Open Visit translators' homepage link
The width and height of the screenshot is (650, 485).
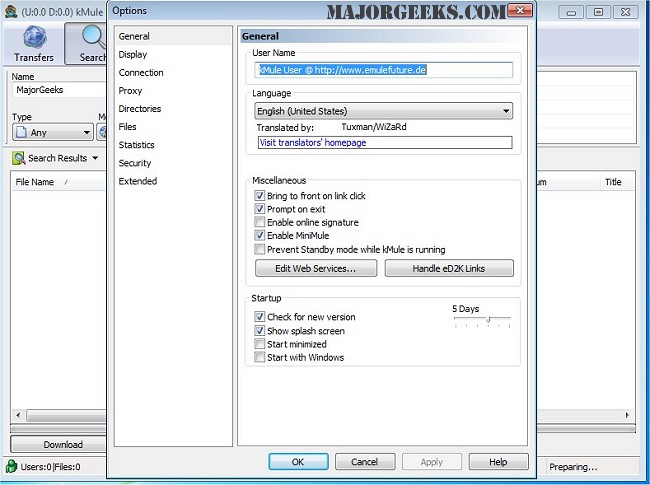(x=313, y=143)
